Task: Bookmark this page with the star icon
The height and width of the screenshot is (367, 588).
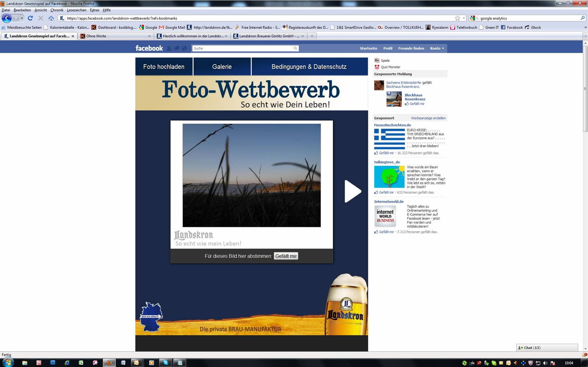Action: (x=457, y=18)
